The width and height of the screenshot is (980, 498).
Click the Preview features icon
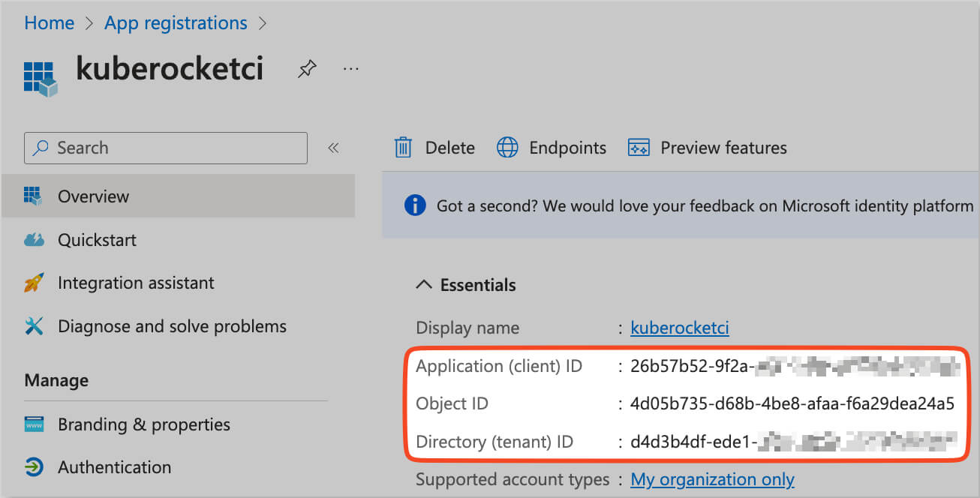[638, 147]
